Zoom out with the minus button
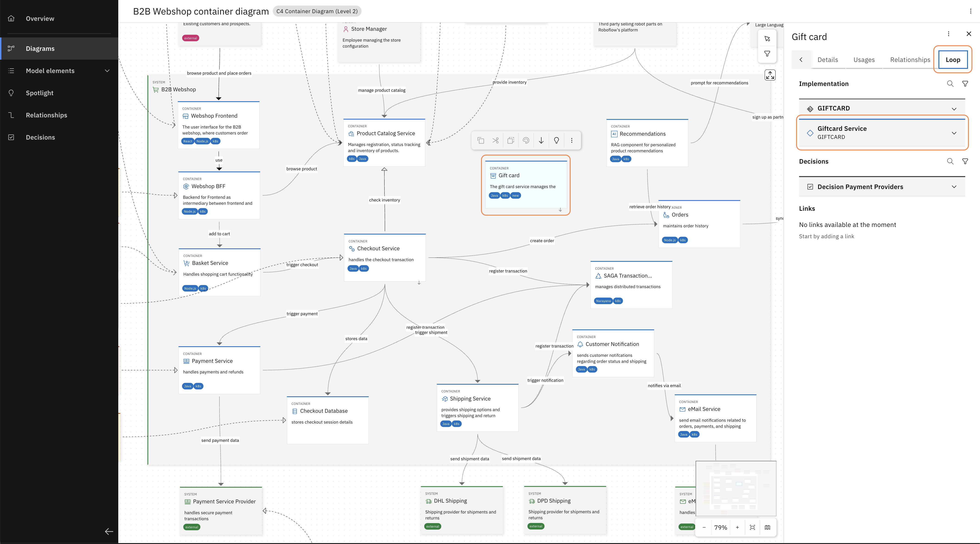 (x=704, y=527)
